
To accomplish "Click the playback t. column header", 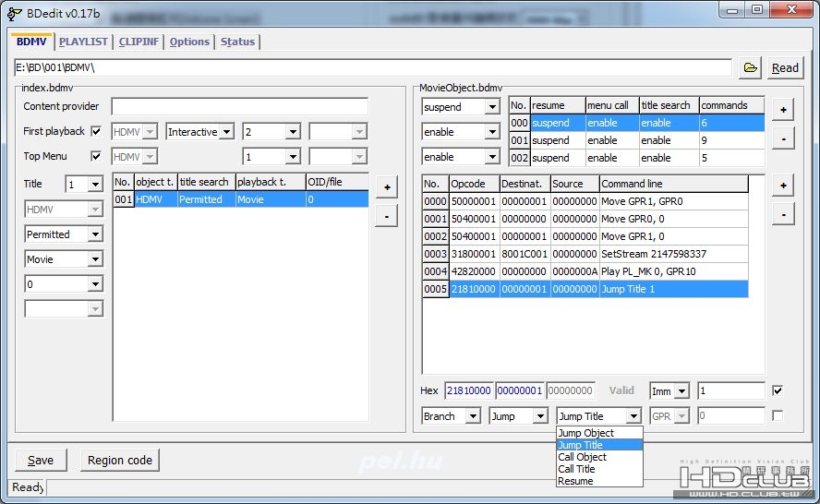I will coord(271,182).
